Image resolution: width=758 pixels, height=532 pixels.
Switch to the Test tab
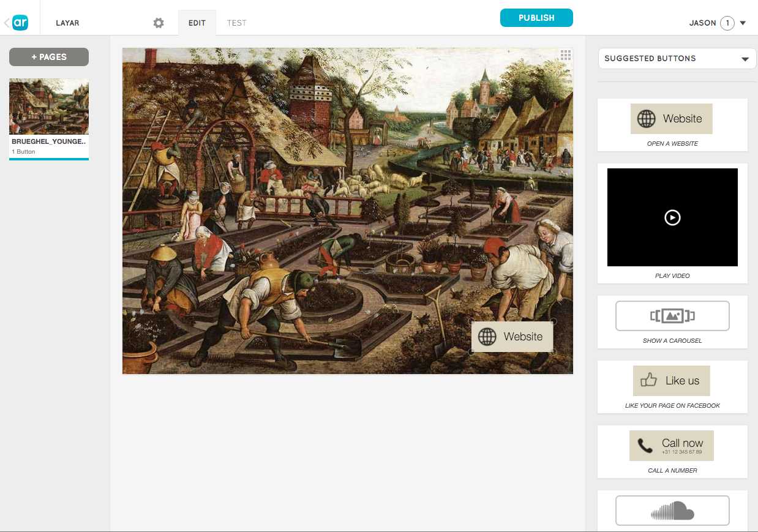pos(236,23)
